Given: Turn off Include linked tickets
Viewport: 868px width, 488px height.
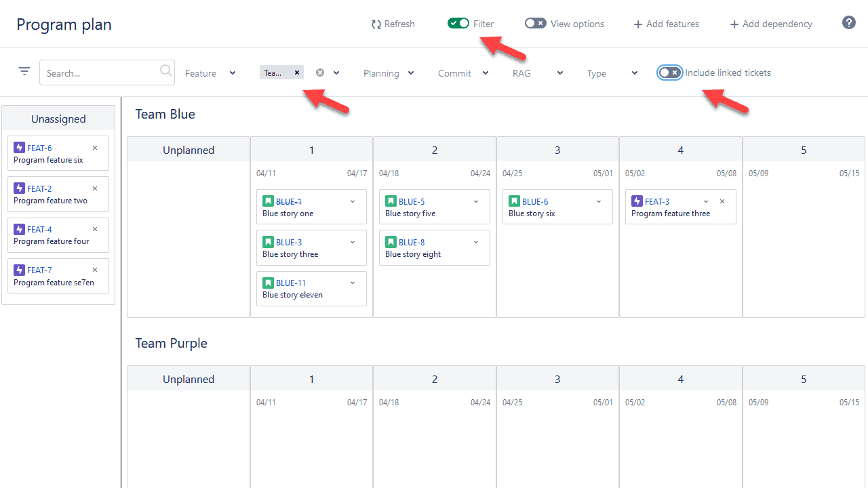Looking at the screenshot, I should pyautogui.click(x=669, y=73).
